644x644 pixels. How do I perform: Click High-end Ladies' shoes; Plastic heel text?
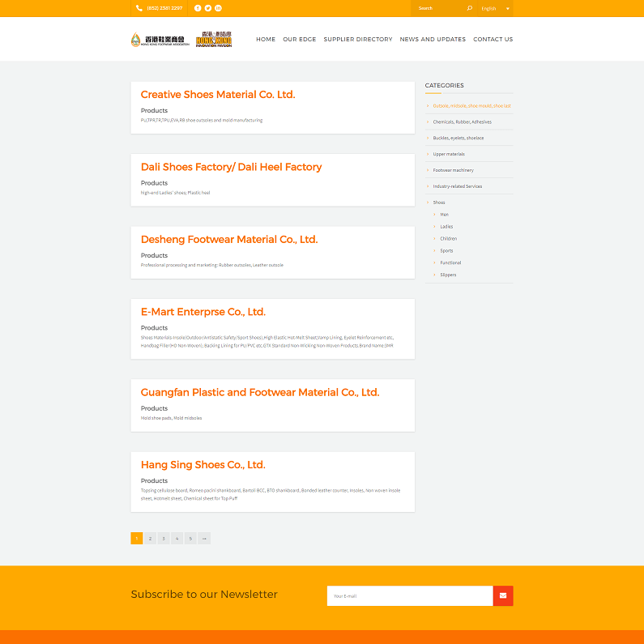(x=175, y=193)
